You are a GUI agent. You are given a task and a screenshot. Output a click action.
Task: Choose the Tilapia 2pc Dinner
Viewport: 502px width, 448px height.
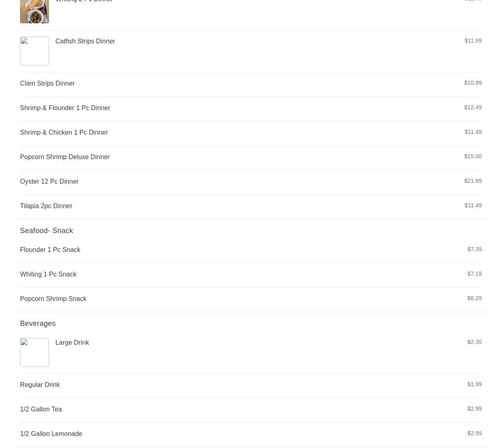[x=251, y=207]
